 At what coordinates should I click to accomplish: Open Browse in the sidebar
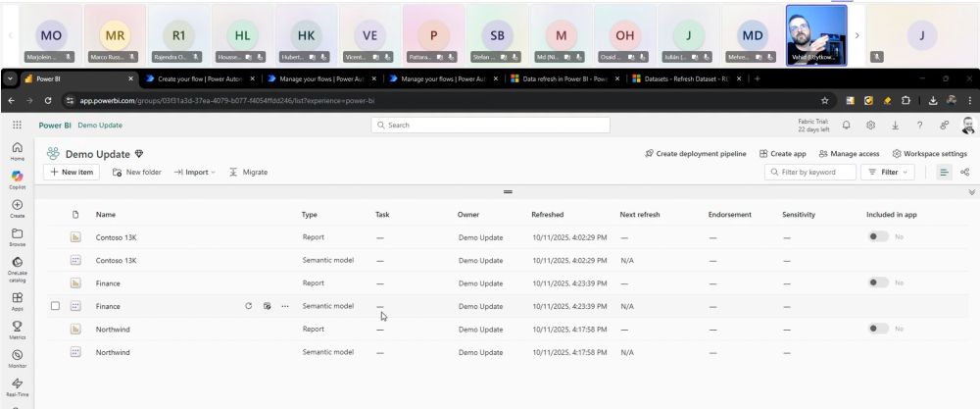click(17, 237)
